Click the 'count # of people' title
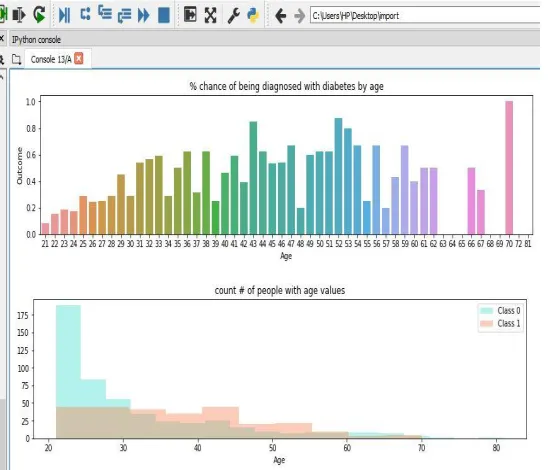 click(280, 290)
